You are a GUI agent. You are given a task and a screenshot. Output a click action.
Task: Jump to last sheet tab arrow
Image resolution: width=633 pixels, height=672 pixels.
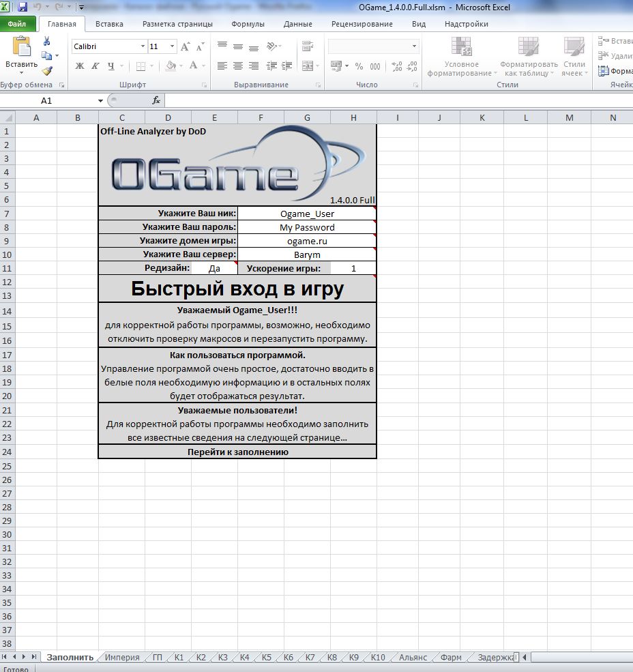34,656
